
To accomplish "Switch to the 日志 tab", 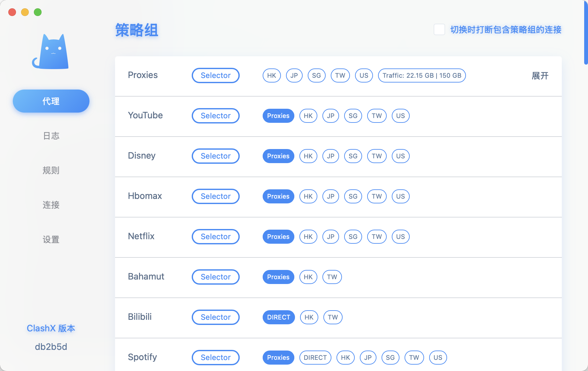I will [x=51, y=136].
